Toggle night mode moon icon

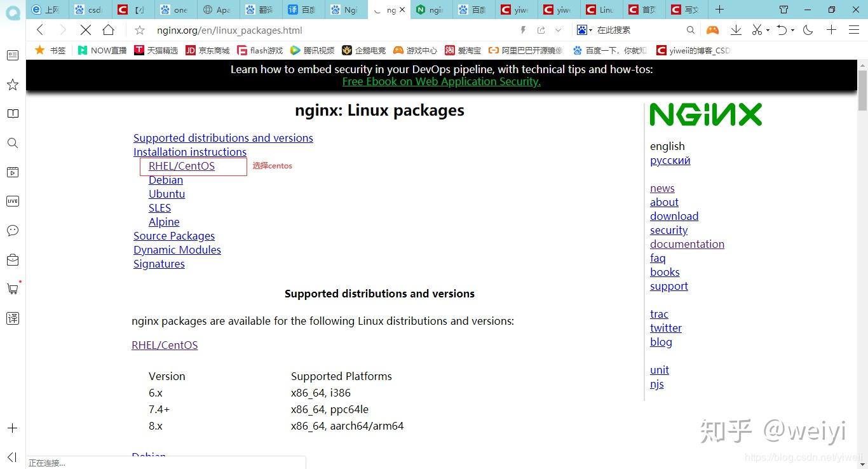(808, 30)
